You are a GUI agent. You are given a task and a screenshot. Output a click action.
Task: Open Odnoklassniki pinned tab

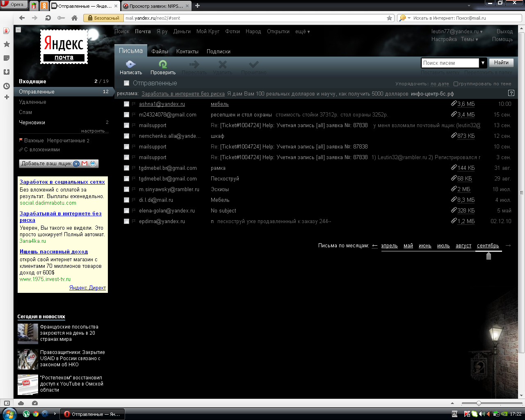coord(44,6)
